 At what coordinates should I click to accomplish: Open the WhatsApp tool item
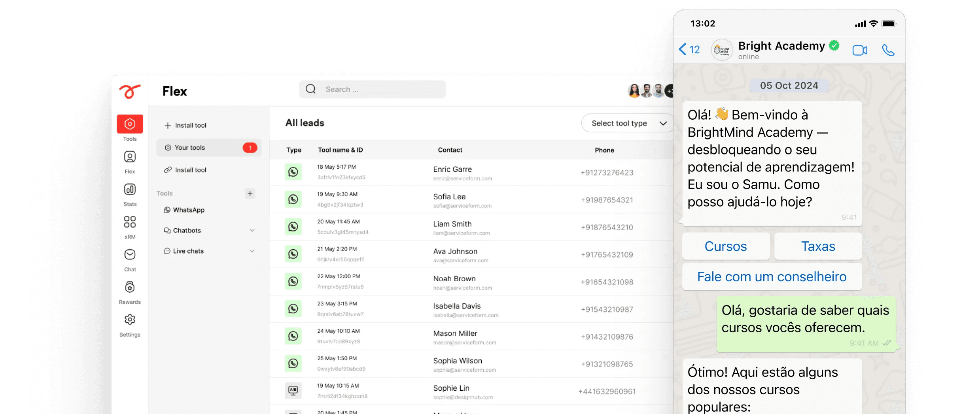click(189, 210)
